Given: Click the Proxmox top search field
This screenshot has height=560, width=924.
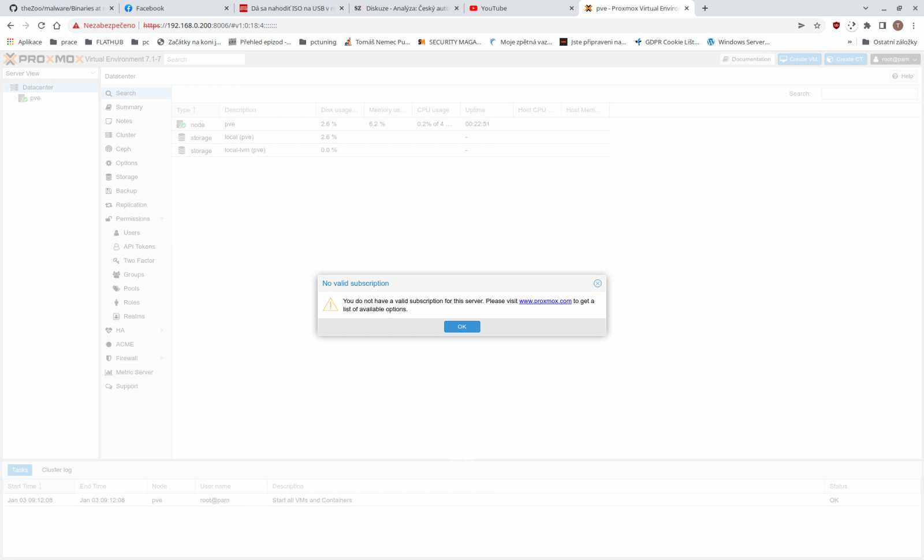Looking at the screenshot, I should 204,59.
